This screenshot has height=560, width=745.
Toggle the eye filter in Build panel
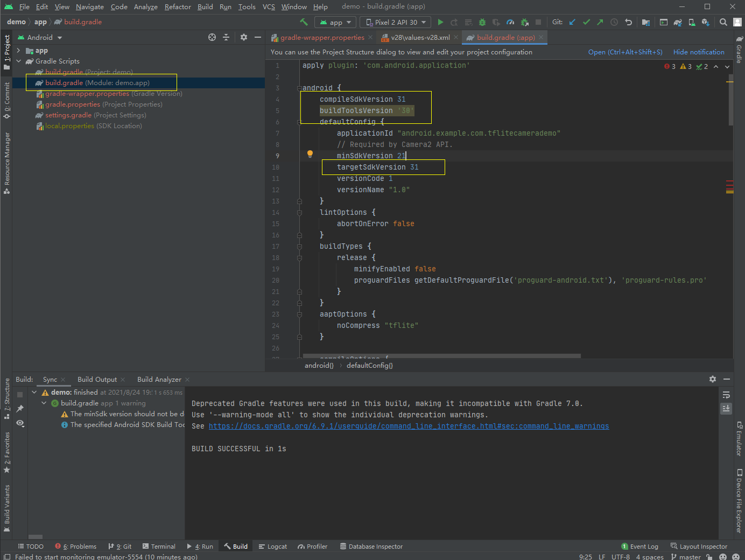[x=20, y=423]
